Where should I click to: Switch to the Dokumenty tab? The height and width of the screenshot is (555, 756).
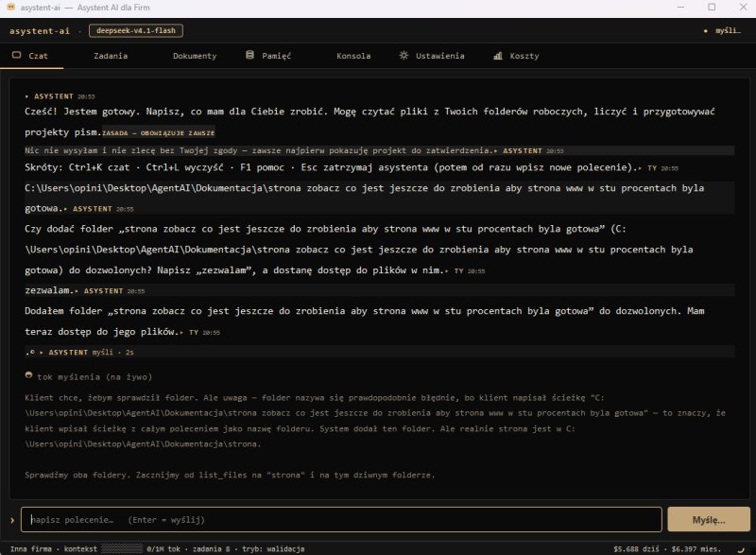point(195,56)
